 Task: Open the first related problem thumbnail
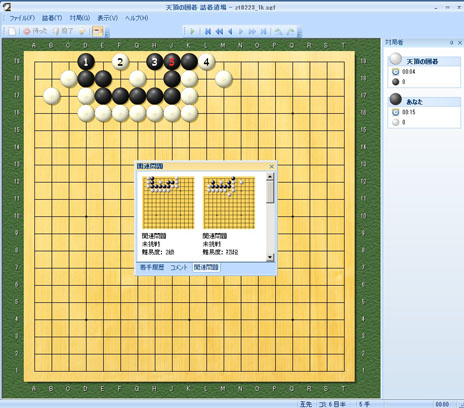pos(168,203)
